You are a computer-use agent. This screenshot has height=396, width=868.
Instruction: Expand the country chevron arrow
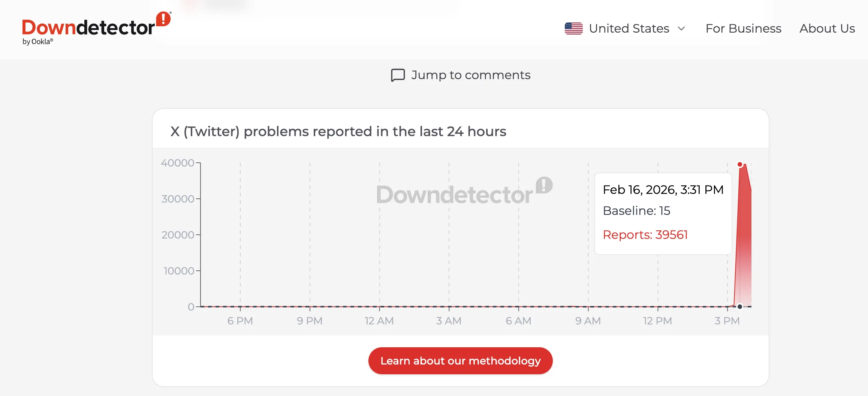682,28
